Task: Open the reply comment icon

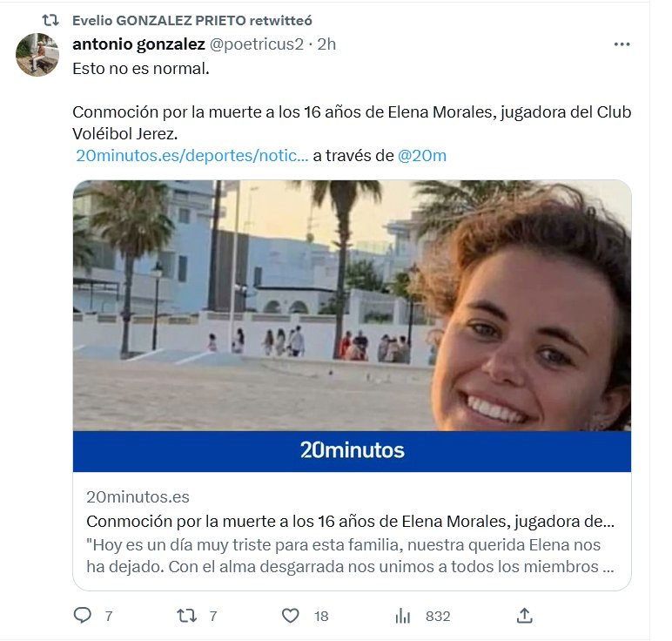Action: pos(83,615)
